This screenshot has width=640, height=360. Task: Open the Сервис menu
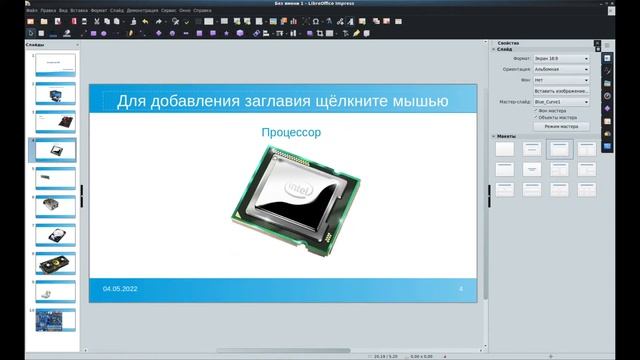[x=168, y=10]
